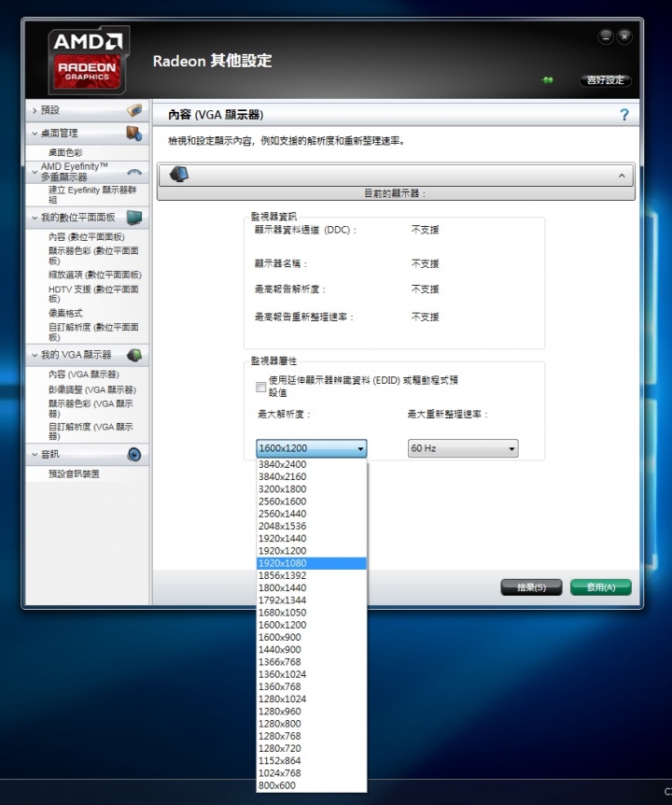Image resolution: width=672 pixels, height=805 pixels.
Task: Open 預設音訊裝置 page
Action: pyautogui.click(x=74, y=473)
